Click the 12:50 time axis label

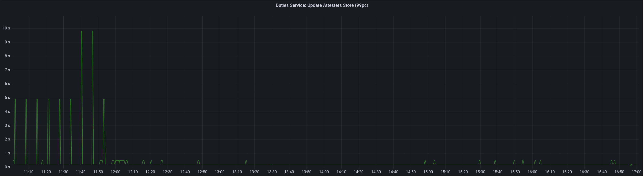click(x=202, y=172)
